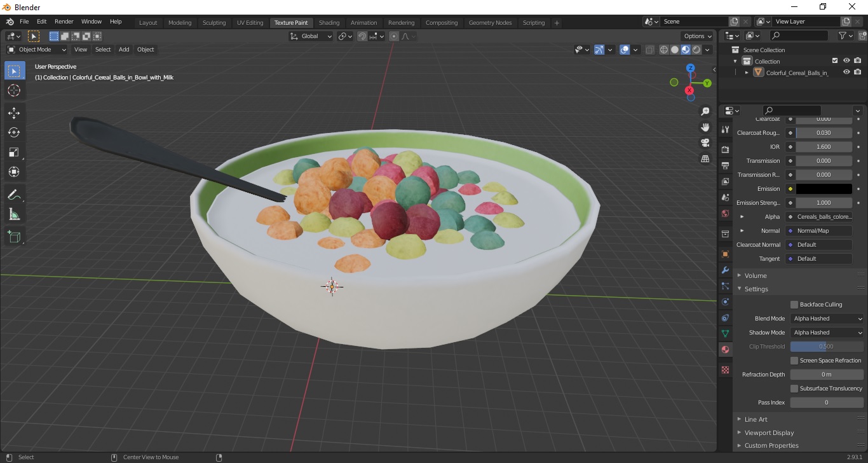This screenshot has height=463, width=868.
Task: Open the Blend Mode dropdown
Action: pyautogui.click(x=827, y=319)
